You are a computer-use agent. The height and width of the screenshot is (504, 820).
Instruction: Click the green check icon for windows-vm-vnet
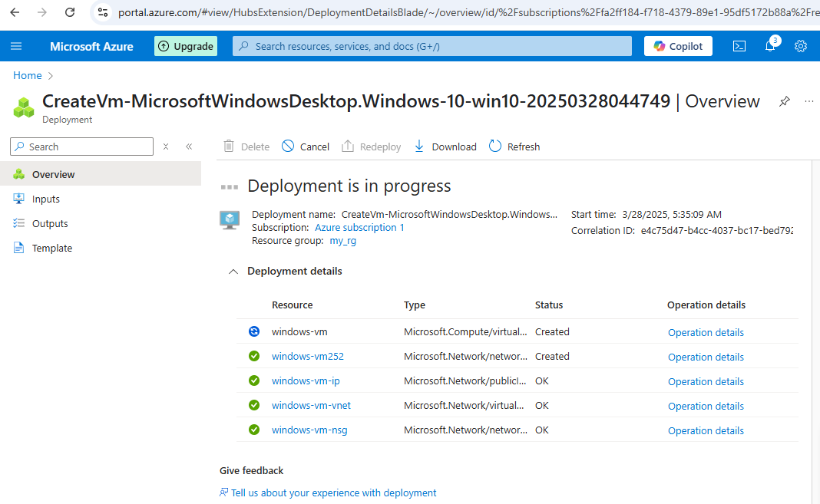pos(254,405)
